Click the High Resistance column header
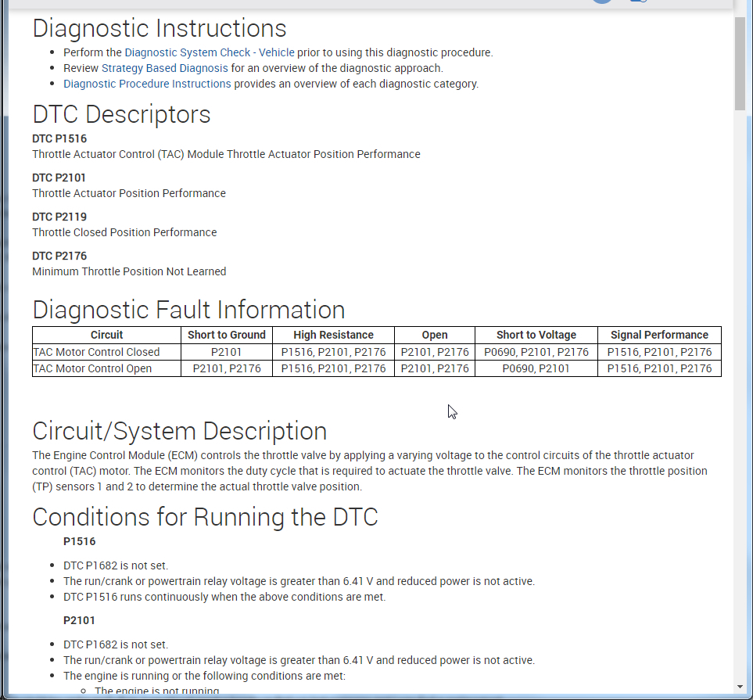 coord(333,335)
